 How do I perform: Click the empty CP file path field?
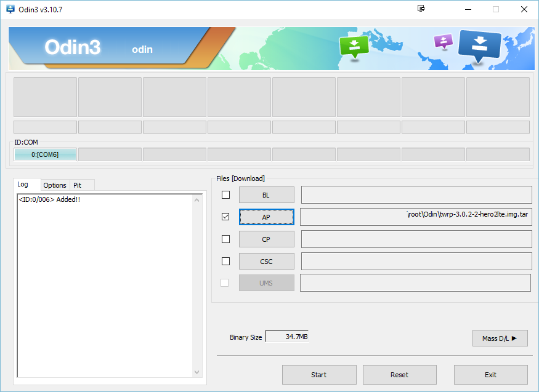(416, 239)
